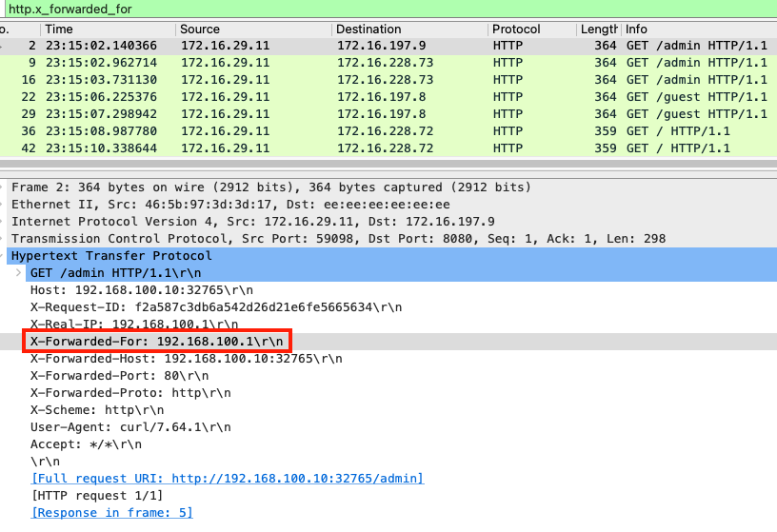The image size is (777, 532).
Task: Click destination 172.16.197.9 in packet 2 row
Action: (381, 46)
